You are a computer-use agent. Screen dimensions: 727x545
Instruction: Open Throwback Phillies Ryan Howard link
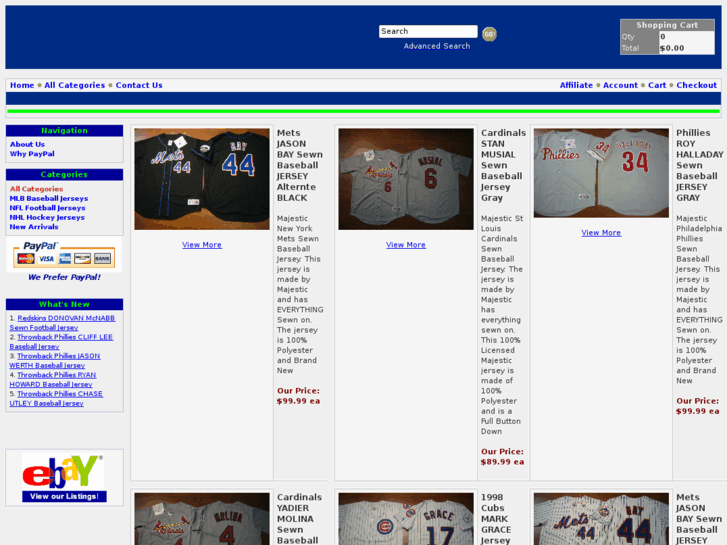(x=53, y=379)
